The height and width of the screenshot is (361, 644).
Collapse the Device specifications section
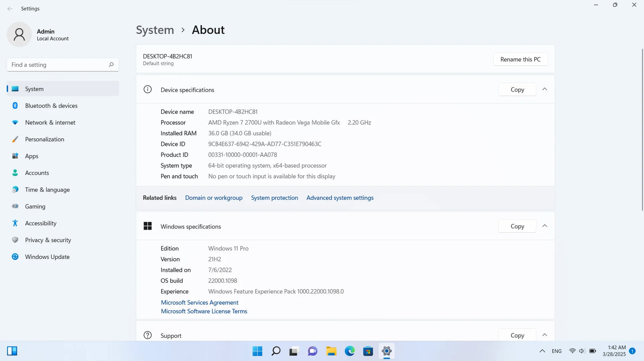[x=544, y=89]
